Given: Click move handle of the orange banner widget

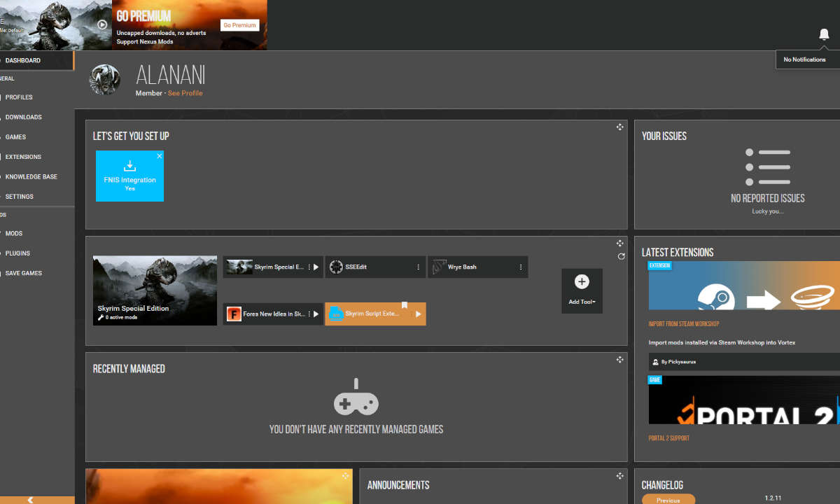Looking at the screenshot, I should 345,475.
